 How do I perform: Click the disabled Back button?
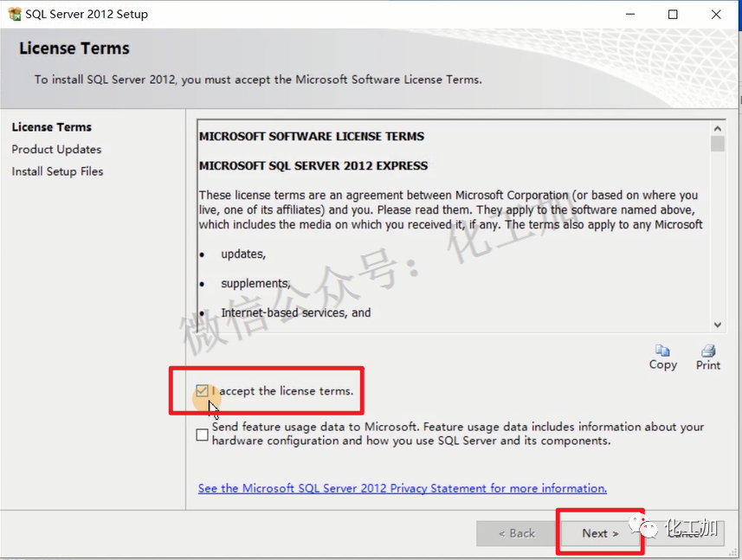[516, 533]
